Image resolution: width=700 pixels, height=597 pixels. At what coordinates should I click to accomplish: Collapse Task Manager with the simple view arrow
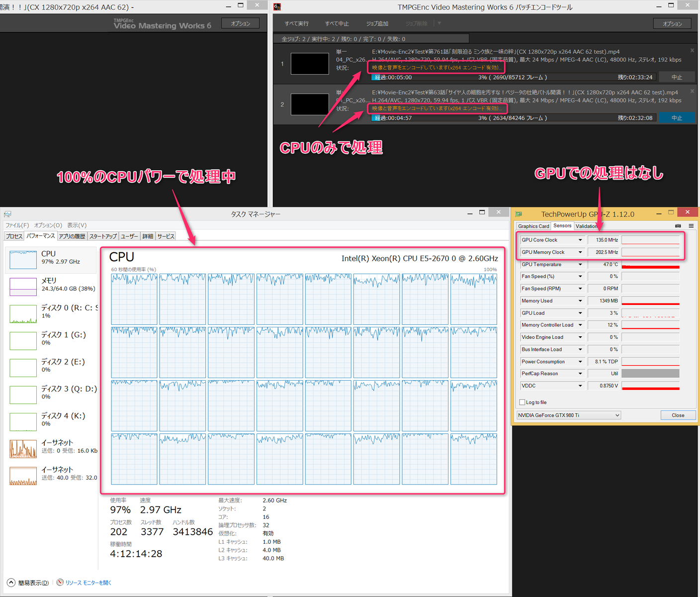[x=11, y=582]
